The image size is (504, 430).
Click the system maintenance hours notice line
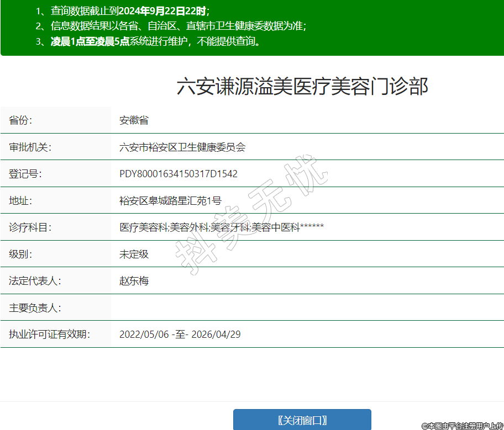[x=155, y=41]
